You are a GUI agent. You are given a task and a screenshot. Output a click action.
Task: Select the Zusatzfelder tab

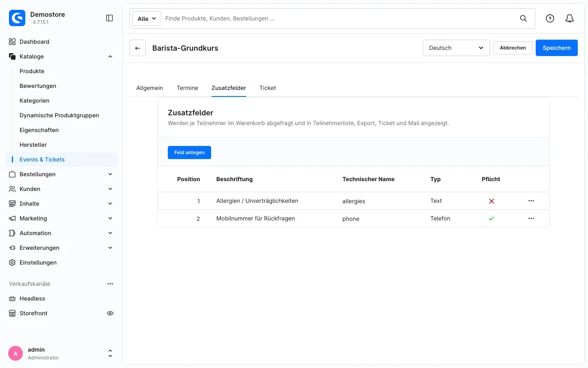(x=229, y=88)
